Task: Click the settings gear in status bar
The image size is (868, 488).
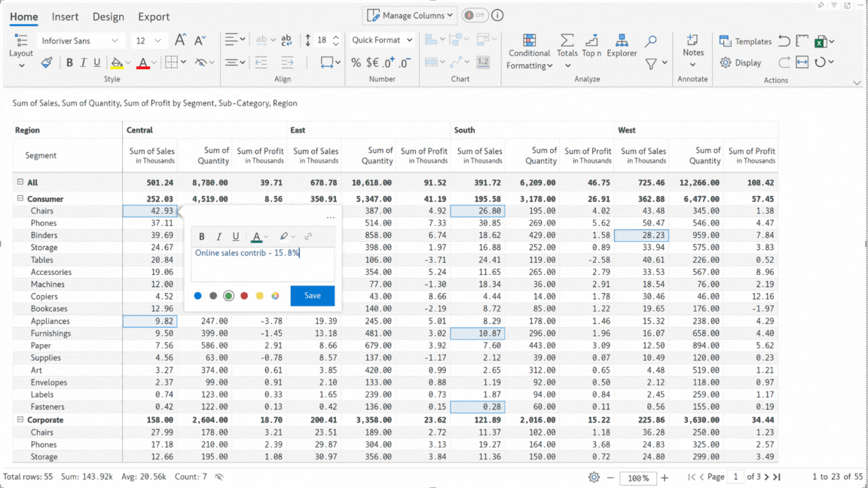Action: (x=594, y=477)
